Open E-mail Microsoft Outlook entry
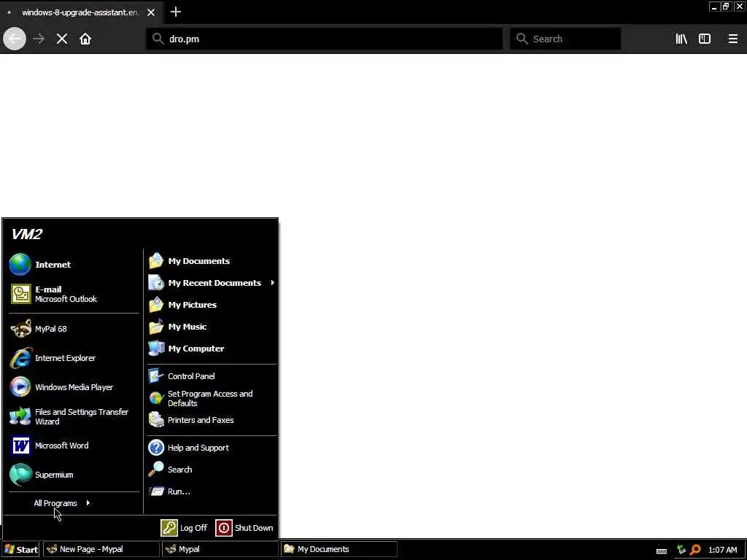Screen dimensions: 747x560 (74, 294)
